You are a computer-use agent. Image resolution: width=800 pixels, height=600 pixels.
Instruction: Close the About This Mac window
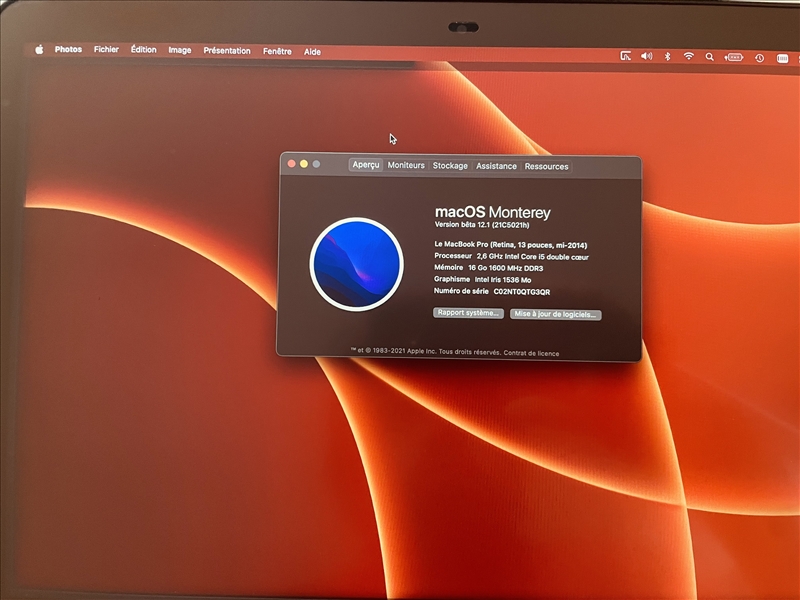pyautogui.click(x=291, y=163)
